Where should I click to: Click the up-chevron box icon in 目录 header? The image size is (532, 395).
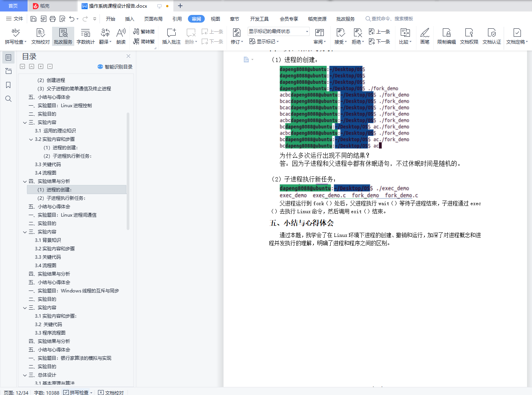pos(31,67)
